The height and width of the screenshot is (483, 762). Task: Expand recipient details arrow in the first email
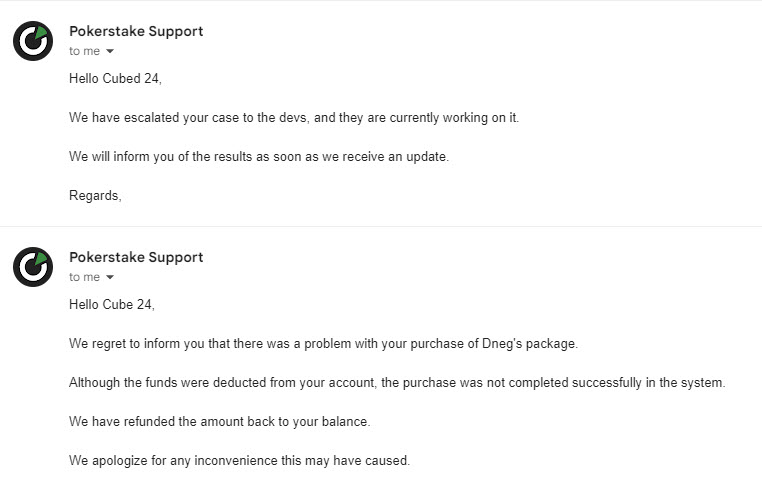[x=110, y=51]
